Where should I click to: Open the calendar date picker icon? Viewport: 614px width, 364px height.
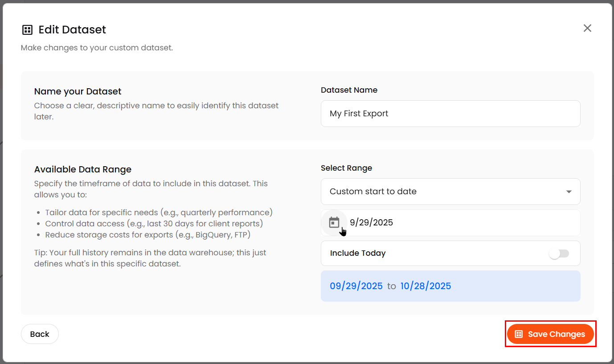coord(334,222)
